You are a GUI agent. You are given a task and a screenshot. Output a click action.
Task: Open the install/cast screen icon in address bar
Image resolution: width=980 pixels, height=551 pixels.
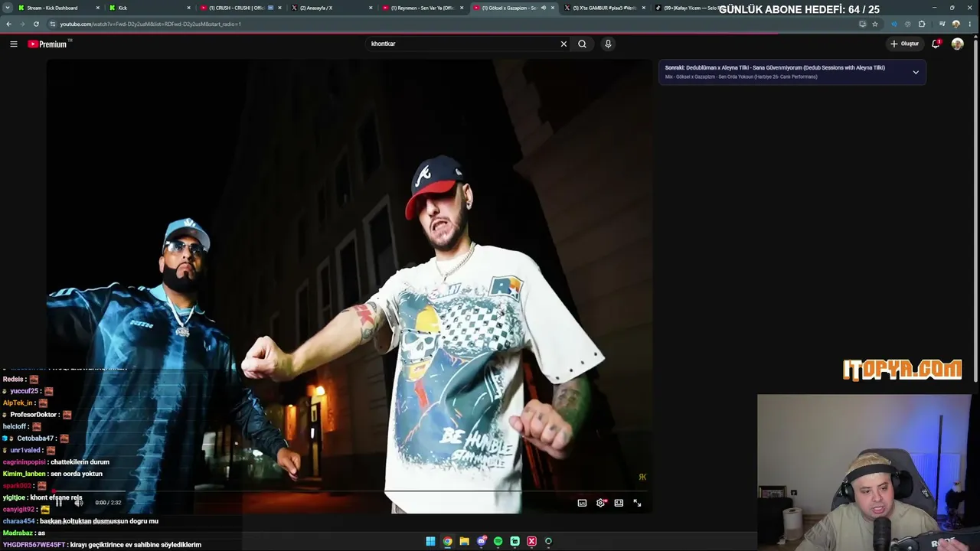coord(862,24)
